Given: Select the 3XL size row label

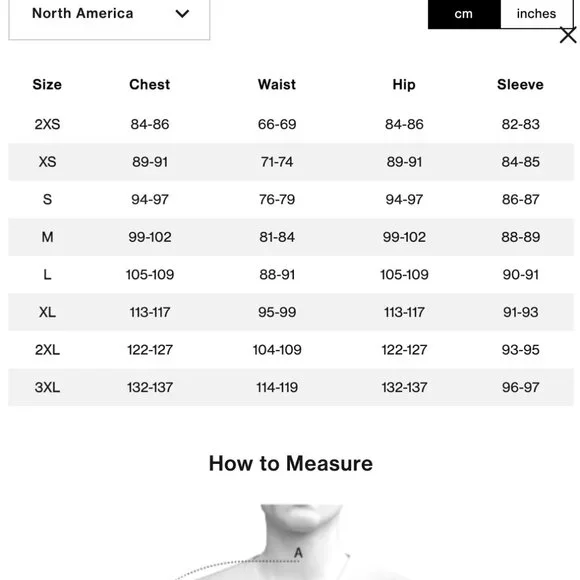Looking at the screenshot, I should (47, 387).
